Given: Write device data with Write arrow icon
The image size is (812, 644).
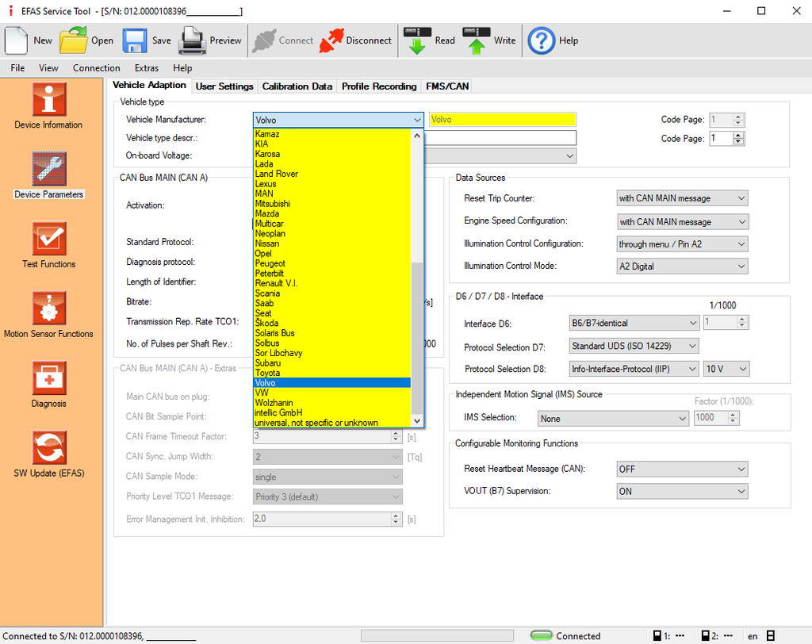Looking at the screenshot, I should [477, 40].
